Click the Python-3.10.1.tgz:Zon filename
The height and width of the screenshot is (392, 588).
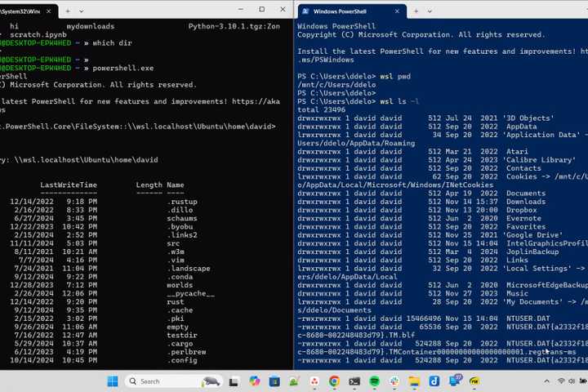tap(234, 26)
